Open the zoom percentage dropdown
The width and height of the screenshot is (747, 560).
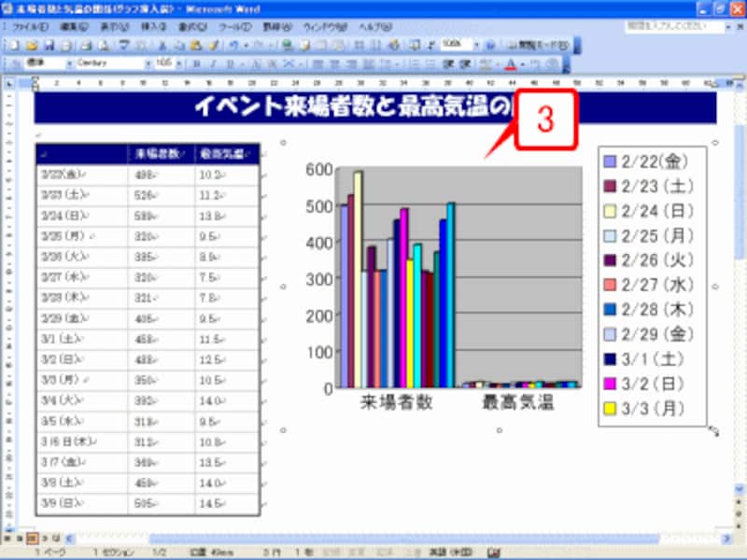coord(478,44)
